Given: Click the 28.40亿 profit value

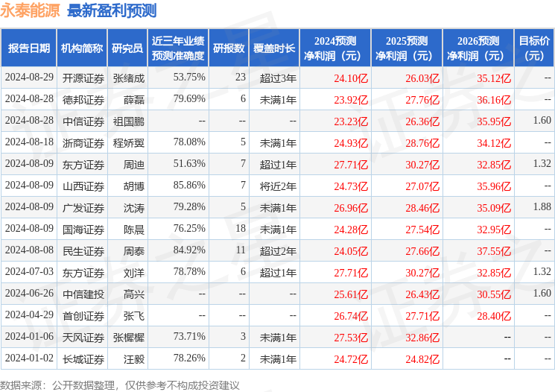Looking at the screenshot, I should click(494, 315).
